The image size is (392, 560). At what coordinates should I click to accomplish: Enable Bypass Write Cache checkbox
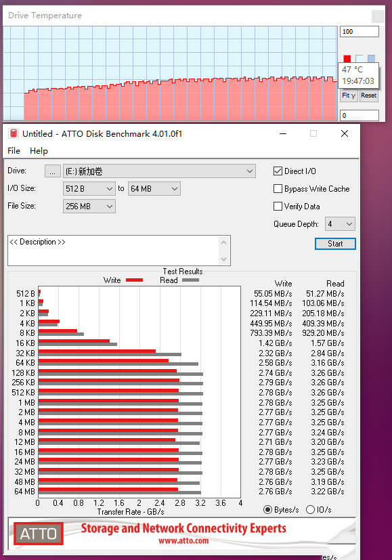tap(278, 188)
